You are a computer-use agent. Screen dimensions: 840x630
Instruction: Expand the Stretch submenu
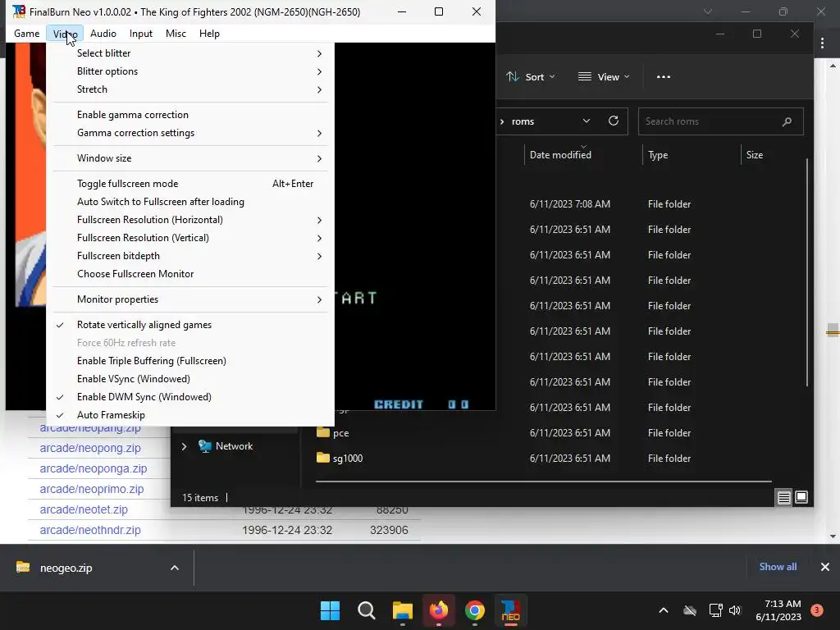190,89
